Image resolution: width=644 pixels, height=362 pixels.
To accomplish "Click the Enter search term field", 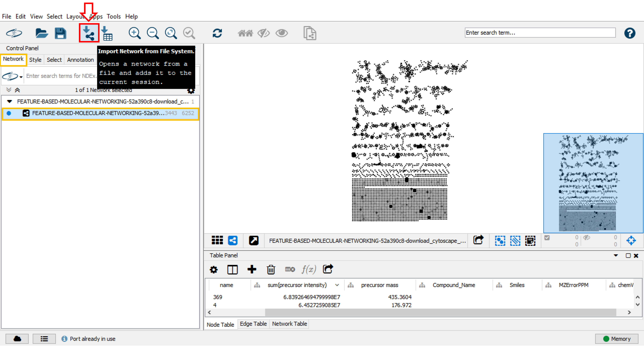I will pos(540,33).
